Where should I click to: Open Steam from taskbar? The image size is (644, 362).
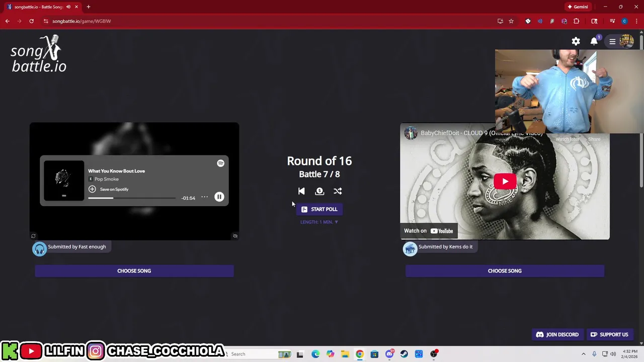click(404, 354)
